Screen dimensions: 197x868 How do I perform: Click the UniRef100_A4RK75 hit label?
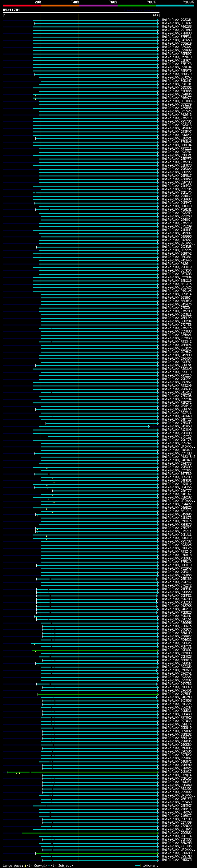point(177,860)
